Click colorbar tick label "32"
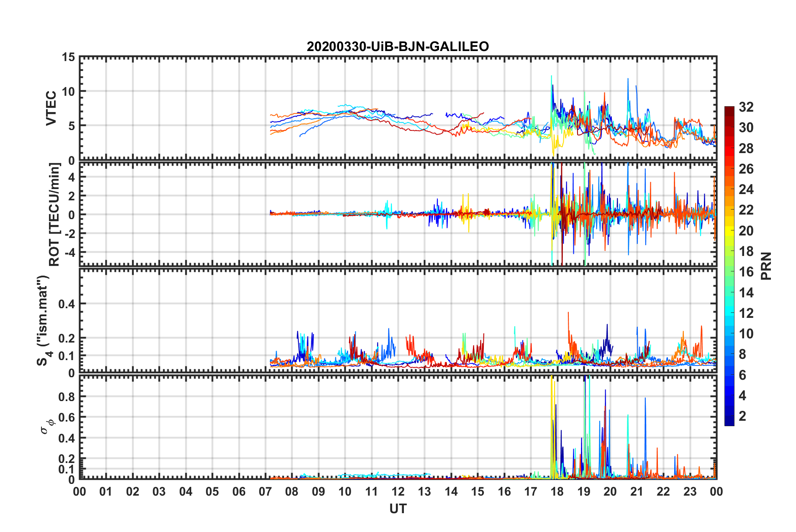Image resolution: width=796 pixels, height=532 pixels. coord(746,107)
